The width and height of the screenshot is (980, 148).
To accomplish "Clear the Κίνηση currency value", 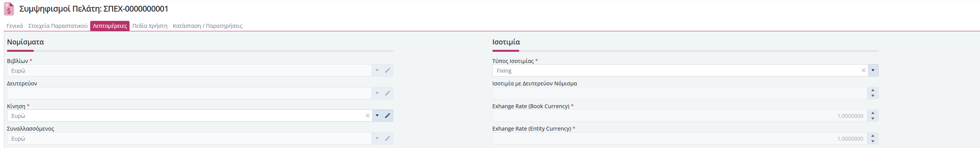I will [367, 116].
